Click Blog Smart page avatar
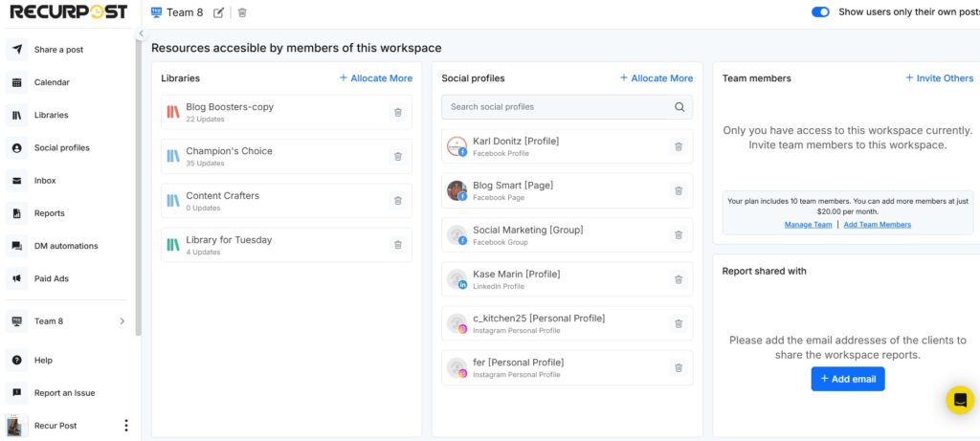 click(457, 191)
